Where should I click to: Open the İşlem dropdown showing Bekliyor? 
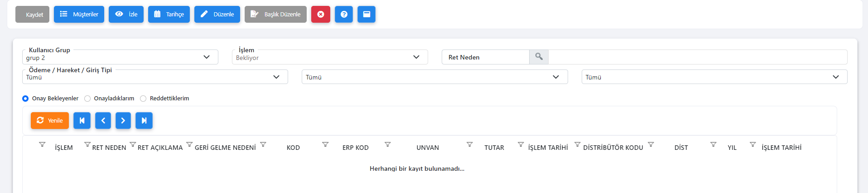click(330, 57)
